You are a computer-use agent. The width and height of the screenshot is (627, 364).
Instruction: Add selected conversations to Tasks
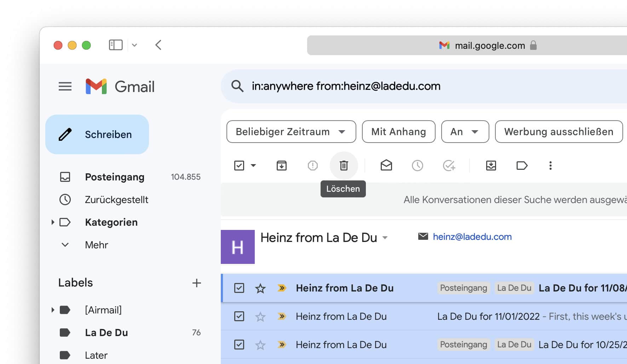pyautogui.click(x=449, y=166)
